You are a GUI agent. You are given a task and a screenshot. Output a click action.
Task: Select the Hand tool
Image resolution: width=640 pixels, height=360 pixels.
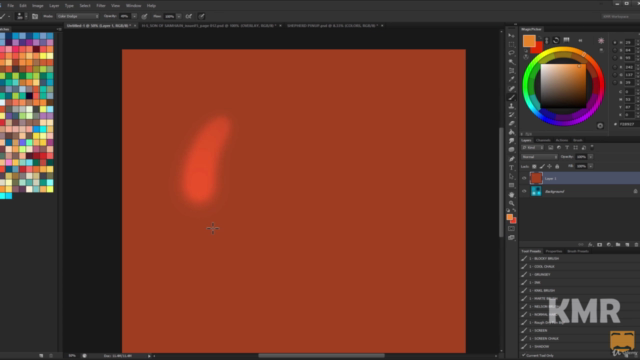pyautogui.click(x=511, y=194)
